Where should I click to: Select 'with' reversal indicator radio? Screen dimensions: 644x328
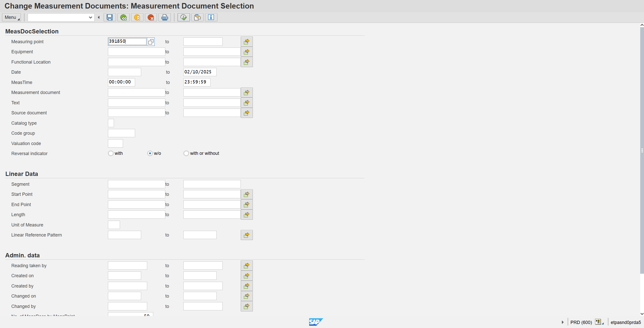[111, 153]
